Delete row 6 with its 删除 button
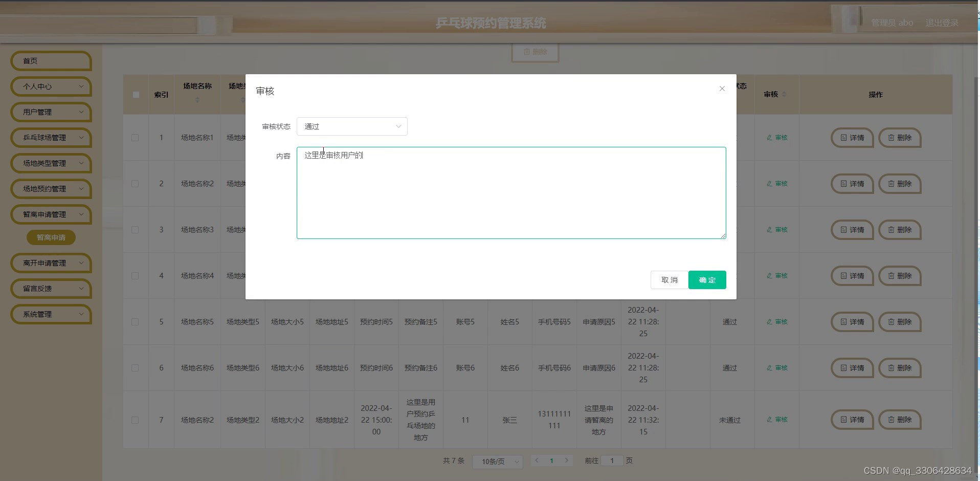Image resolution: width=980 pixels, height=481 pixels. (x=900, y=368)
